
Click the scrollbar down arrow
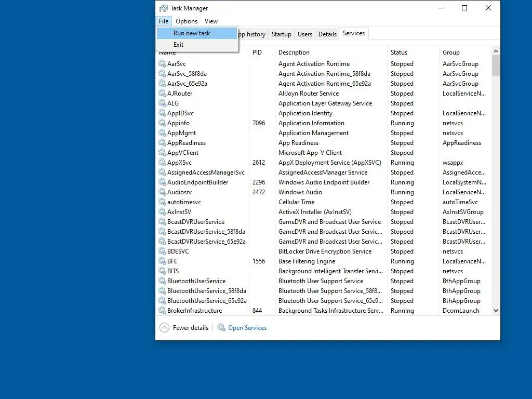[x=496, y=311]
